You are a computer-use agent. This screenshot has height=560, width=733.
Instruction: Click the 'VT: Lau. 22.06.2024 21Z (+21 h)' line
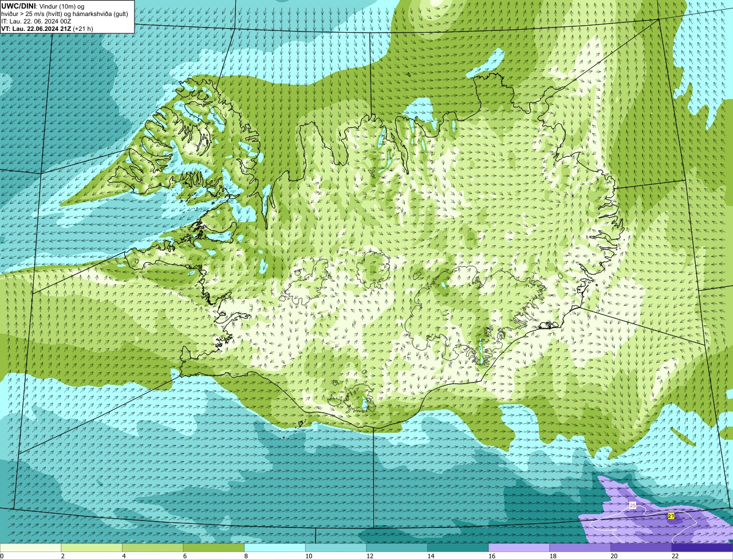point(47,29)
